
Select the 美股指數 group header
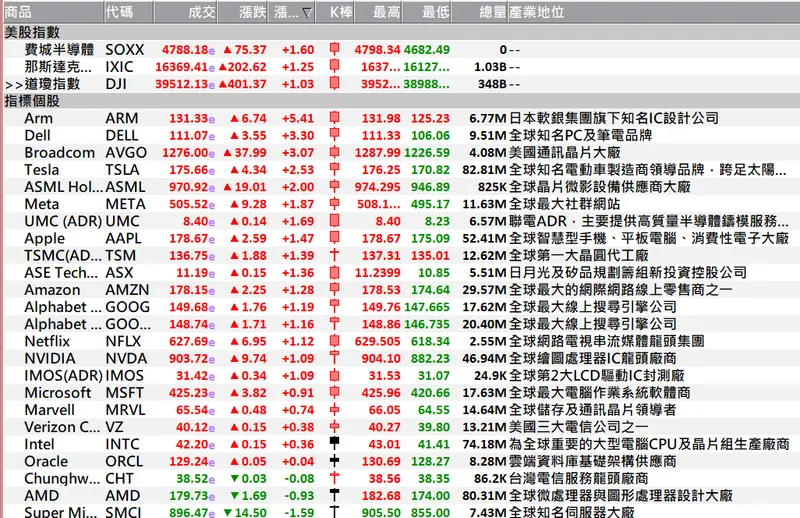32,32
